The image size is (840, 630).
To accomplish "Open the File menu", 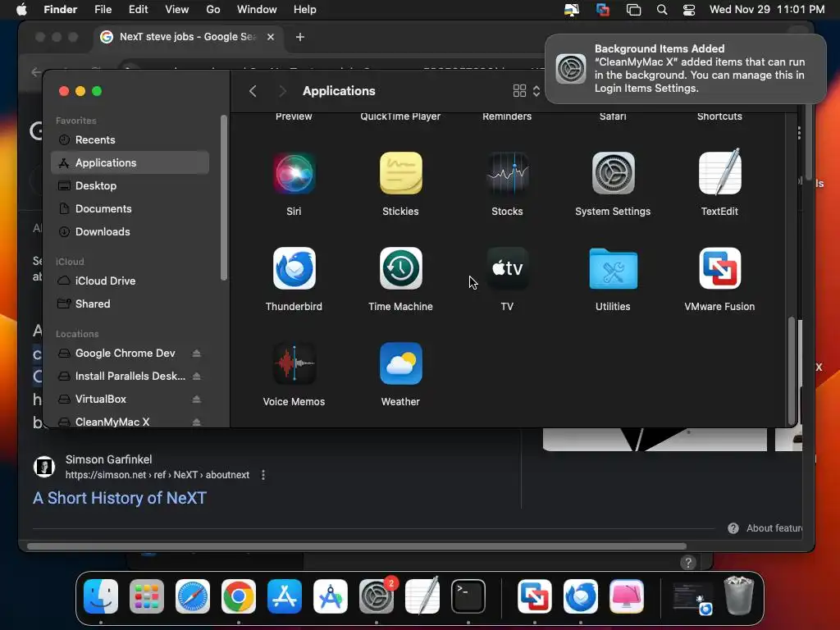I will [103, 9].
